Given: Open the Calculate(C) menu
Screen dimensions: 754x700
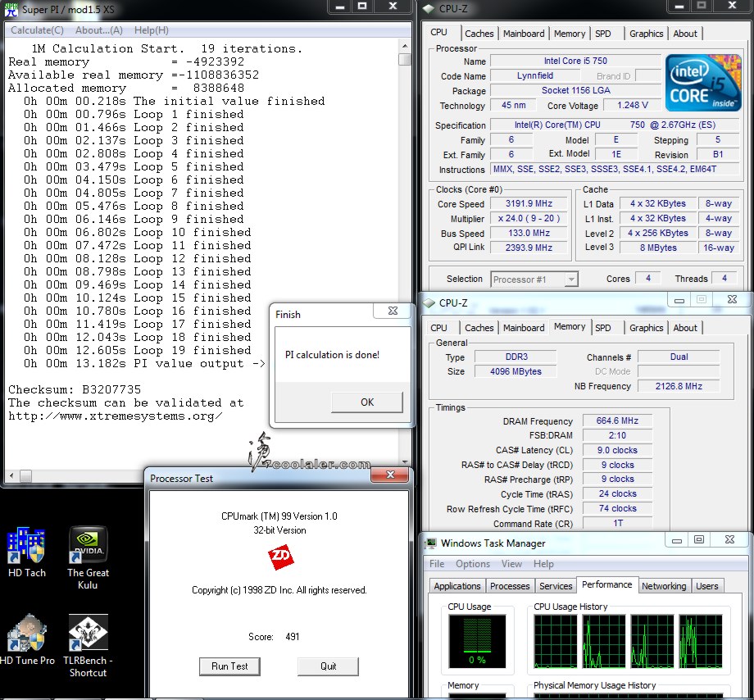Looking at the screenshot, I should coord(37,30).
